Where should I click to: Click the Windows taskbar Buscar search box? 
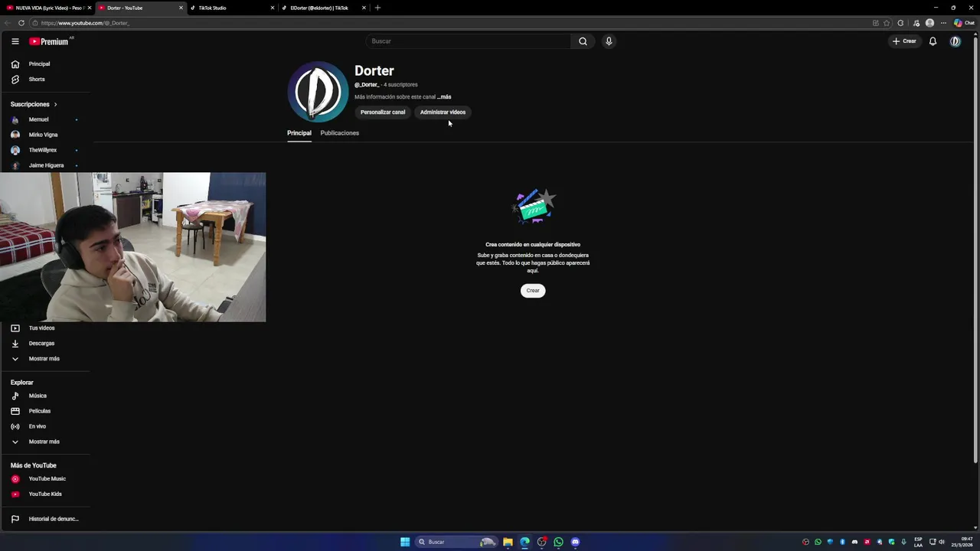(x=456, y=542)
